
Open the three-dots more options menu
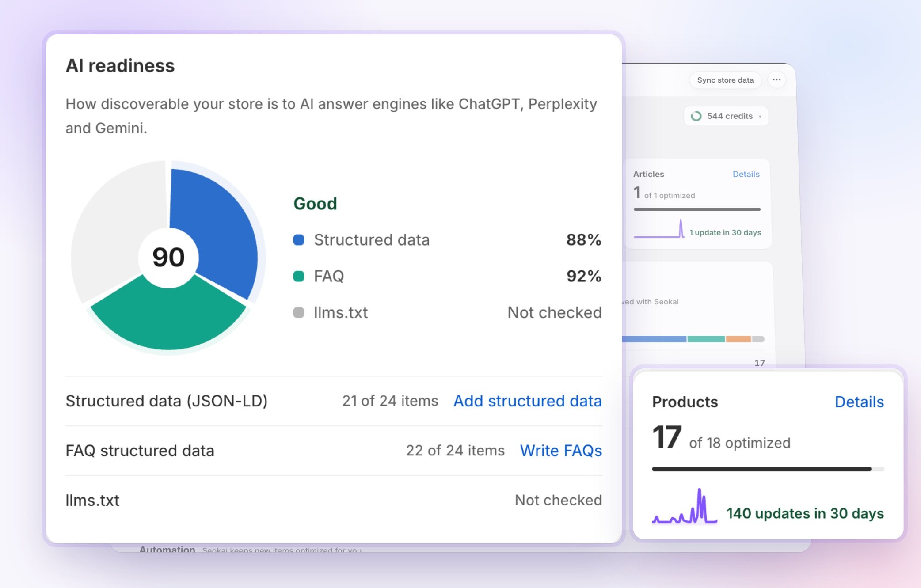click(776, 80)
